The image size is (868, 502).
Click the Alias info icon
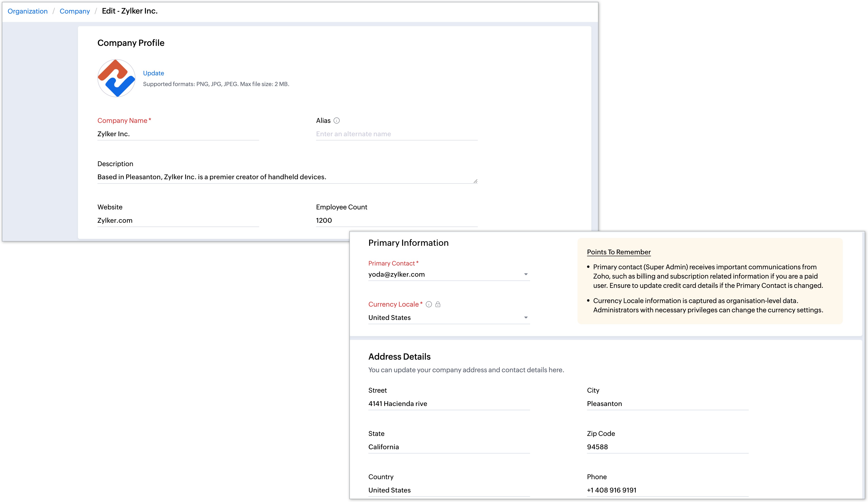tap(337, 121)
